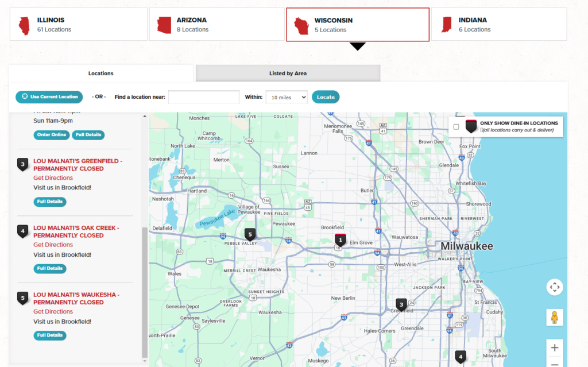Get Directions for Greenfield location
This screenshot has width=588, height=367.
click(53, 178)
